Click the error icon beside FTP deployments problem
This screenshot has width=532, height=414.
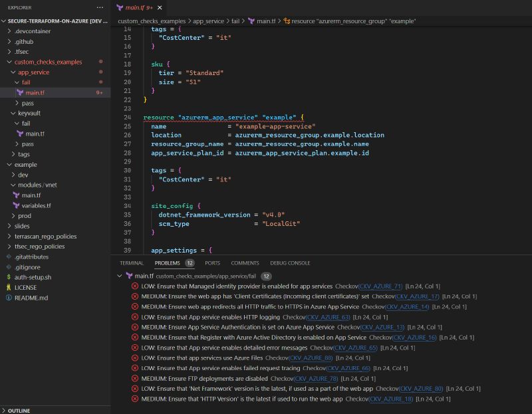coord(135,378)
